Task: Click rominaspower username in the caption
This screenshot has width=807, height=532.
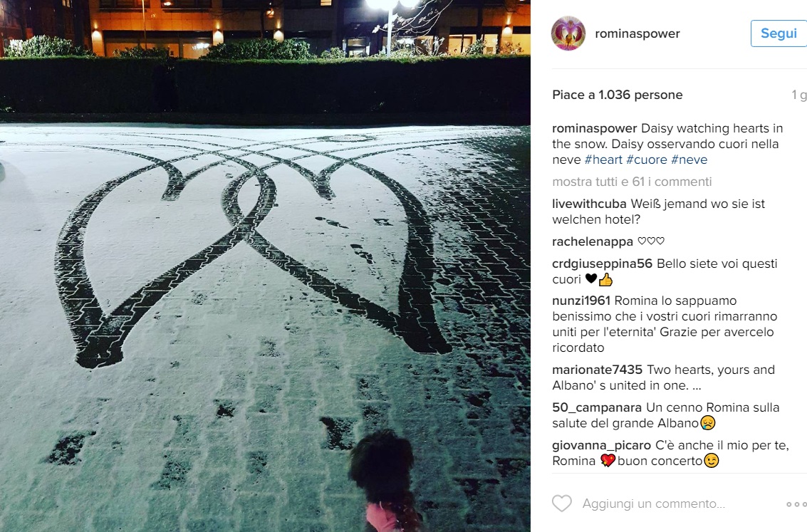Action: (x=595, y=128)
